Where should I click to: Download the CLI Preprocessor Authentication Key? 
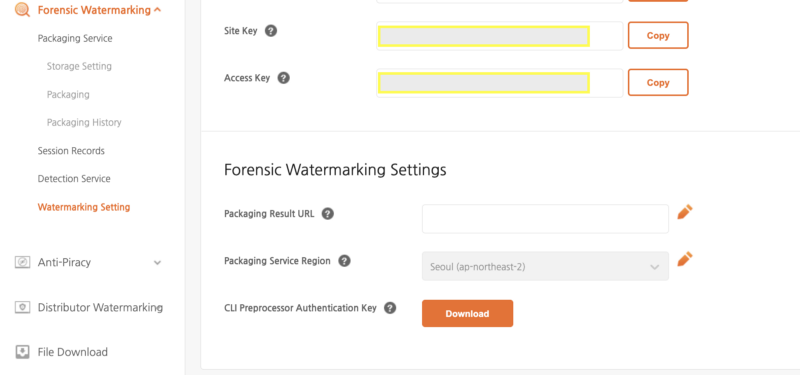tap(467, 313)
